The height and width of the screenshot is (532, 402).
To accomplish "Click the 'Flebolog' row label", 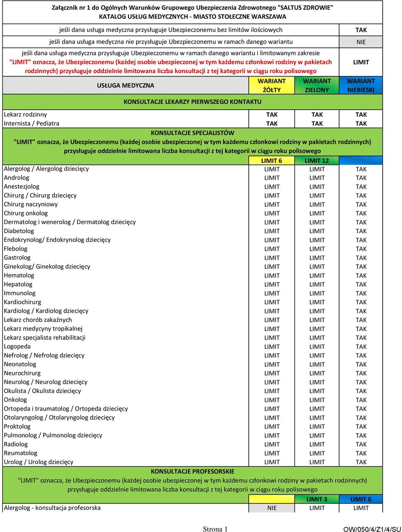I will point(15,249).
